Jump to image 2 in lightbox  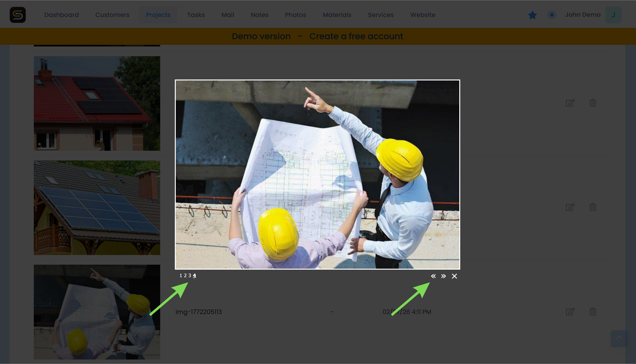(185, 276)
